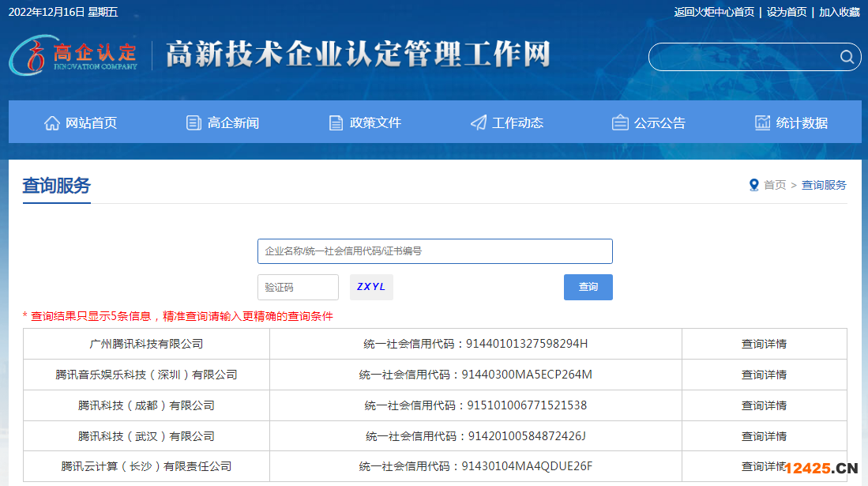Click the home icon beside 网站首页
The image size is (868, 486).
point(52,123)
